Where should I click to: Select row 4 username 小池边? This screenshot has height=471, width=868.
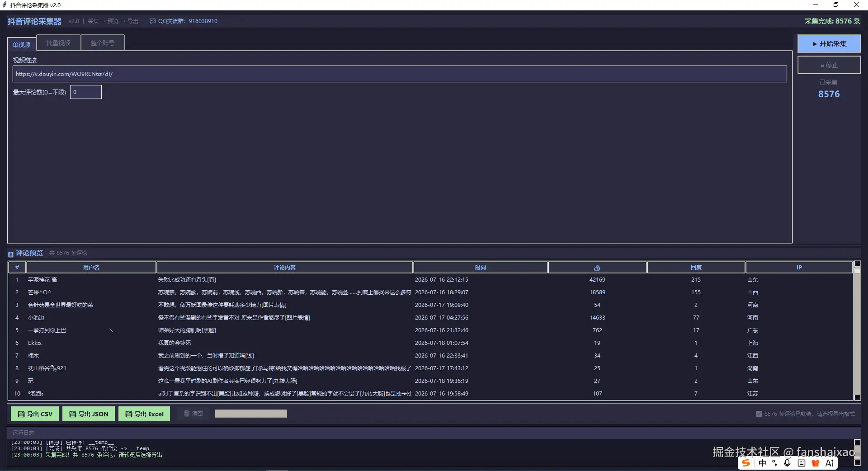[36, 318]
